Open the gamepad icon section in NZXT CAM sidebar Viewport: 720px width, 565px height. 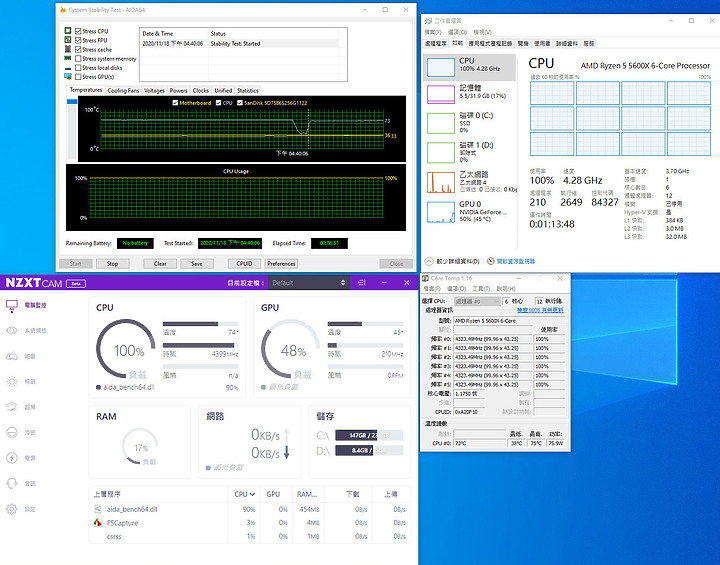click(x=11, y=356)
